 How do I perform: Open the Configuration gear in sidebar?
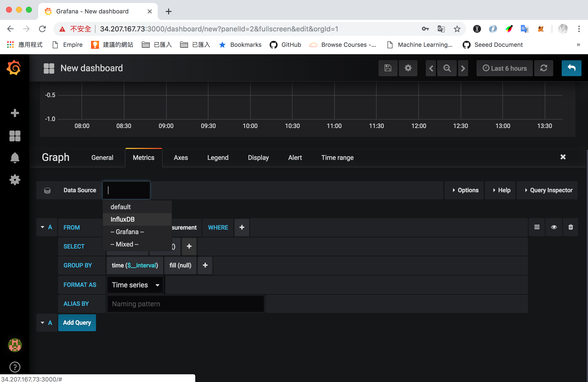coord(15,180)
